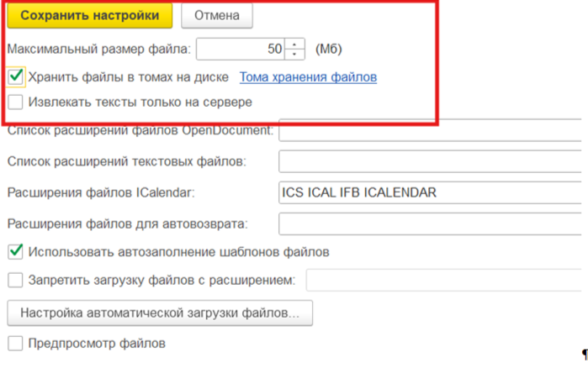
Task: Open Настройка автоматической загрузки файлов button
Action: pos(160,313)
